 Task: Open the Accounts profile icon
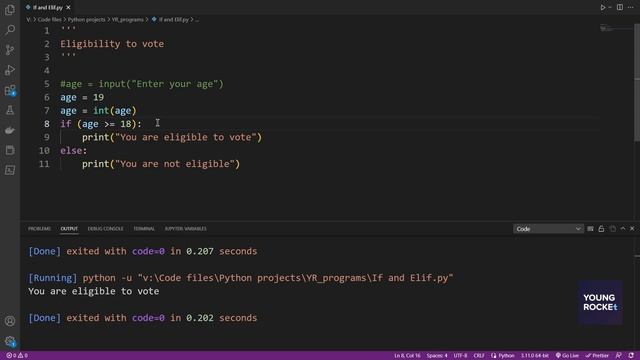pos(10,321)
